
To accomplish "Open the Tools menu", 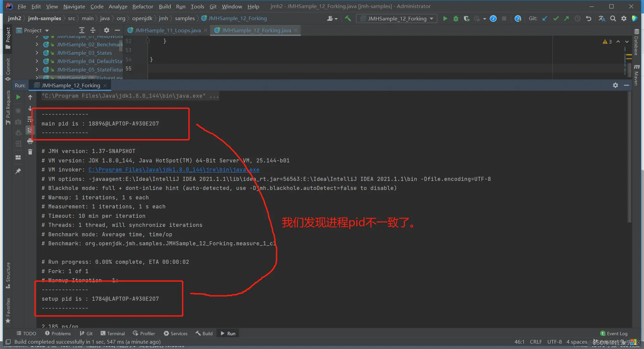I will point(197,6).
